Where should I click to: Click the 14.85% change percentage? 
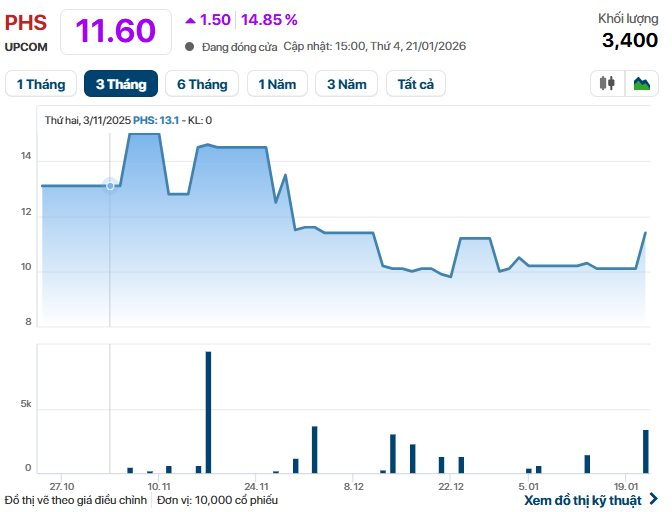(x=271, y=20)
